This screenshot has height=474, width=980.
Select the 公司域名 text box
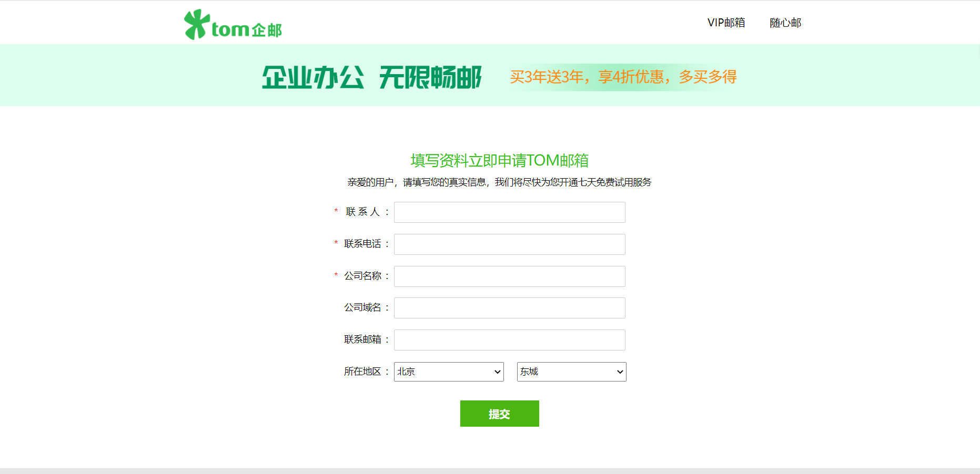click(509, 308)
